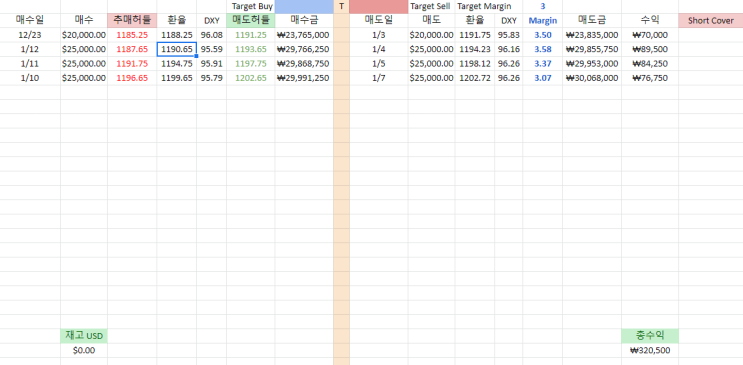Select green value 1197.75
The image size is (743, 365).
pos(251,64)
